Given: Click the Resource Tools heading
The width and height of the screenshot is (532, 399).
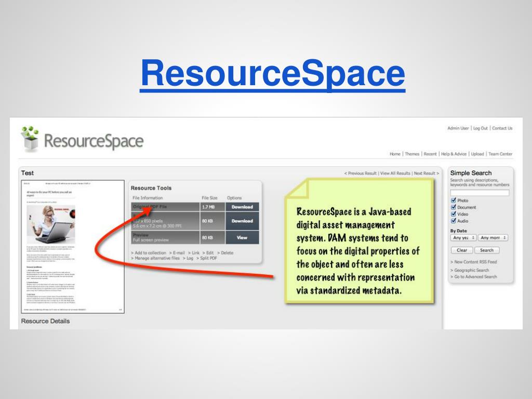Looking at the screenshot, I should (x=151, y=188).
